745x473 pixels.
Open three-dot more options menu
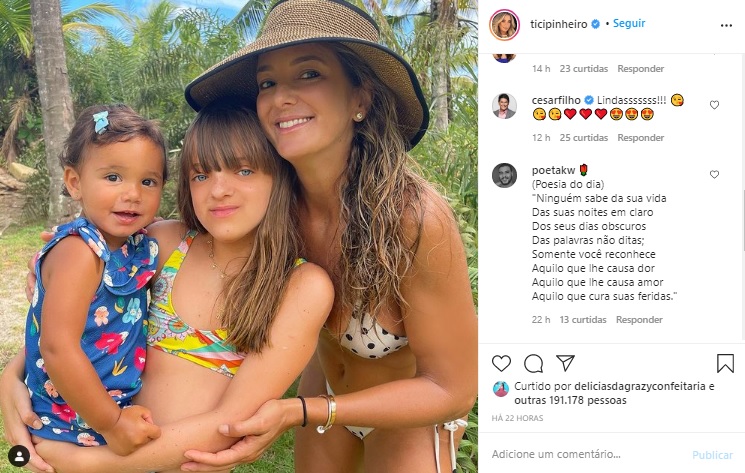(726, 25)
